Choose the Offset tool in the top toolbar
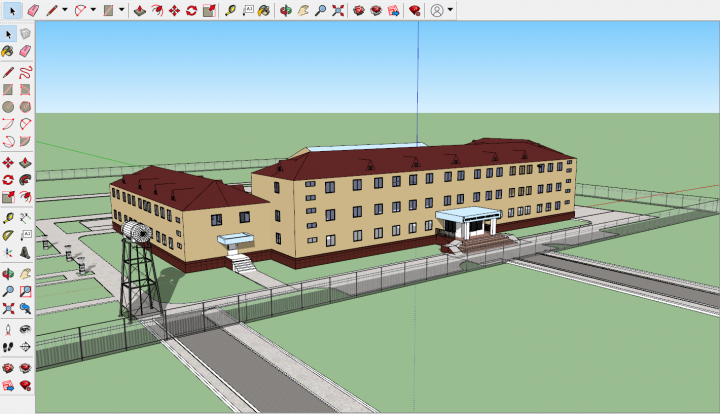Screen dimensions: 720x414 coord(157,11)
